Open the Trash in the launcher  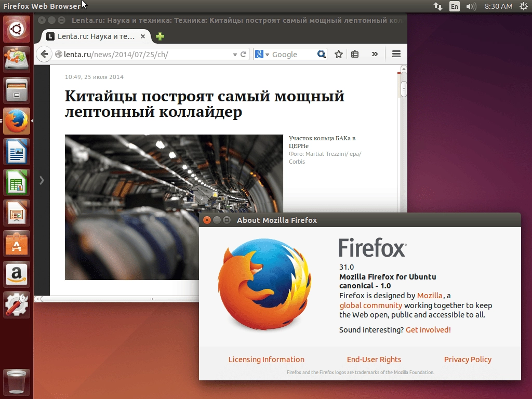tap(17, 382)
